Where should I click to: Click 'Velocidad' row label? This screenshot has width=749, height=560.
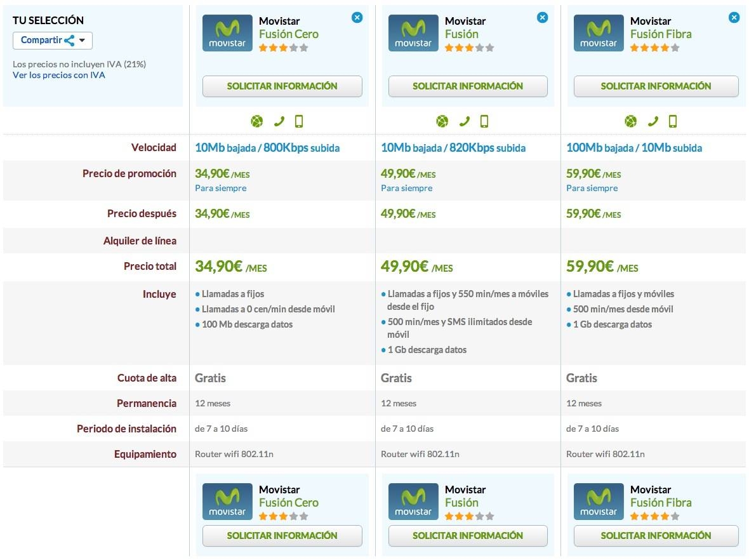point(154,148)
